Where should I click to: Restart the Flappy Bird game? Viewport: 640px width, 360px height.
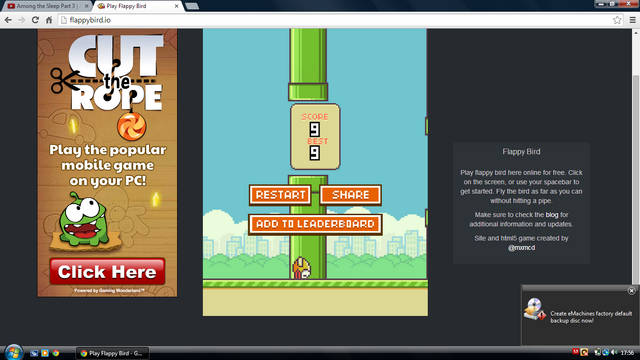coord(280,195)
